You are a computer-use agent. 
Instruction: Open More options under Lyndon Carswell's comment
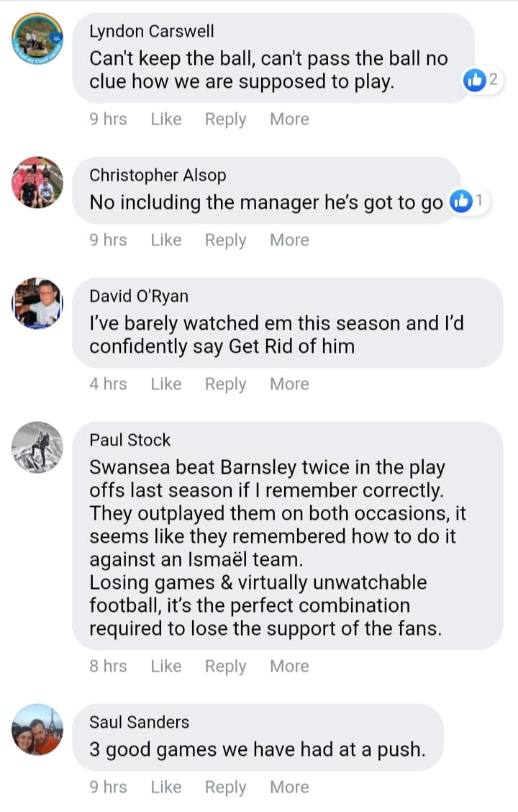289,119
